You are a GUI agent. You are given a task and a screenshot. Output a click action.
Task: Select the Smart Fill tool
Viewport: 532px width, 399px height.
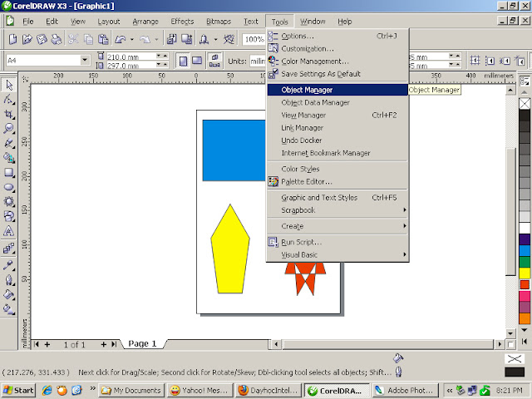[8, 158]
